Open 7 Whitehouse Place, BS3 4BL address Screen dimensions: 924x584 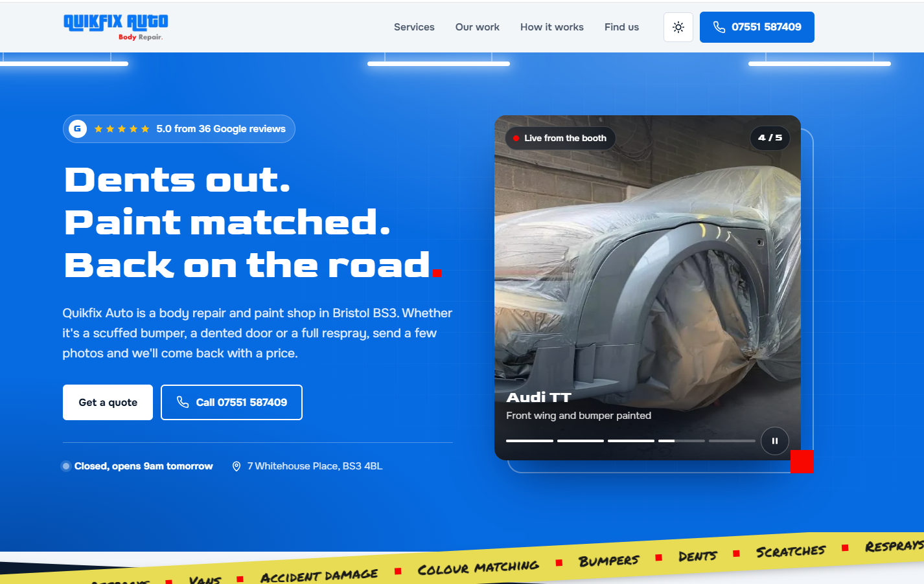pos(315,466)
